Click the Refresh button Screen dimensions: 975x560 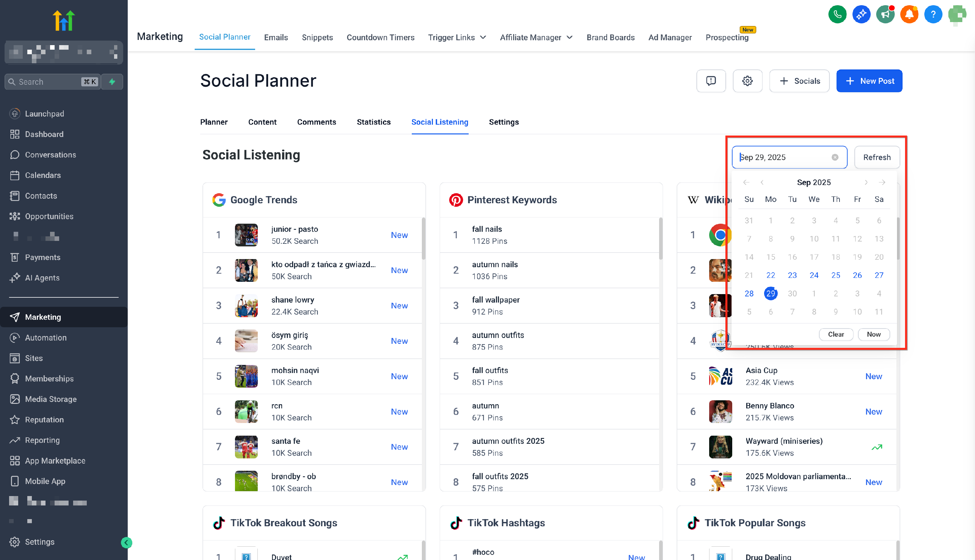click(877, 157)
